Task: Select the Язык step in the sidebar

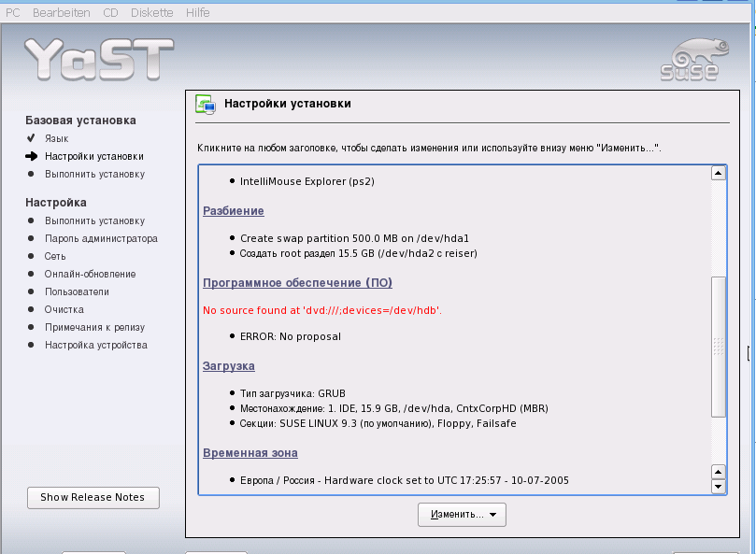Action: coord(56,138)
